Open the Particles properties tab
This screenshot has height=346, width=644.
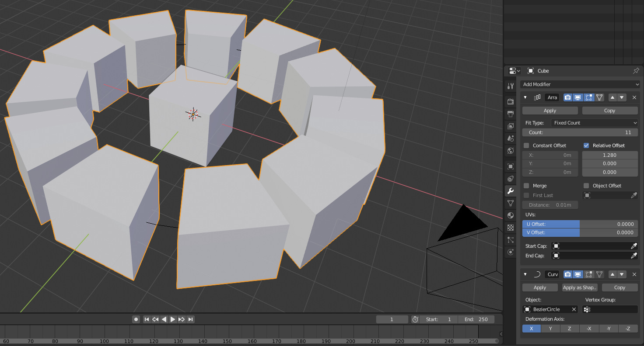point(510,240)
